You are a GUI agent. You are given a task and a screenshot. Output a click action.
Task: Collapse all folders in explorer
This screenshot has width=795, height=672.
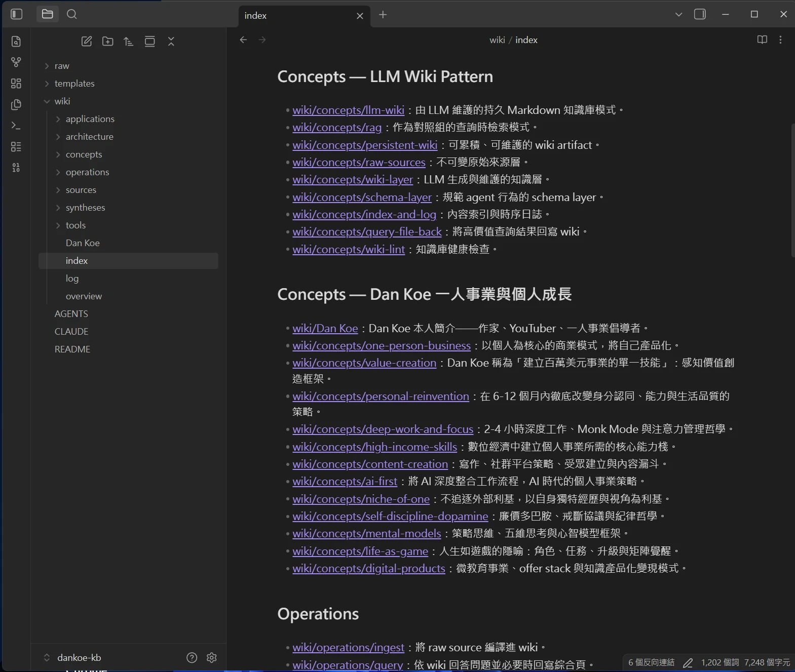point(171,42)
